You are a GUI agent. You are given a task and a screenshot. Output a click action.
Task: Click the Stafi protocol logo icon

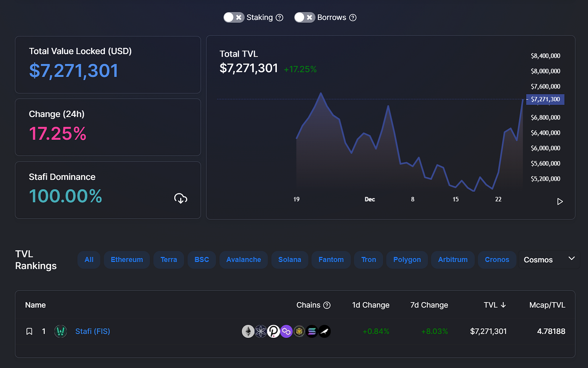[x=60, y=331]
